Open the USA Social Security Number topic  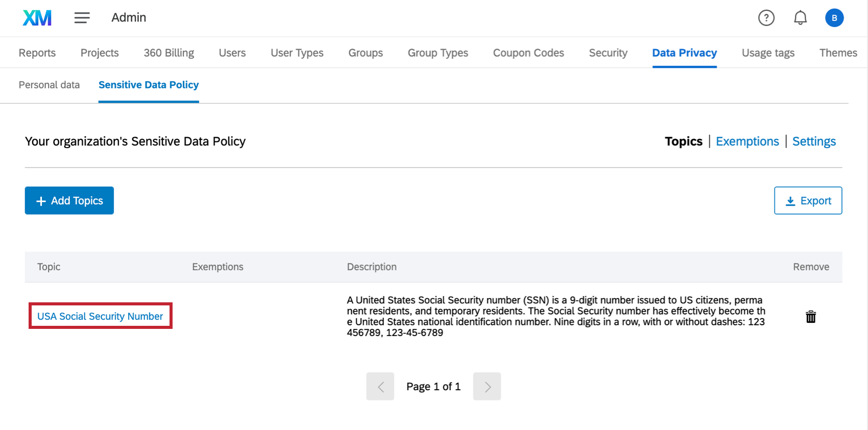pos(100,316)
